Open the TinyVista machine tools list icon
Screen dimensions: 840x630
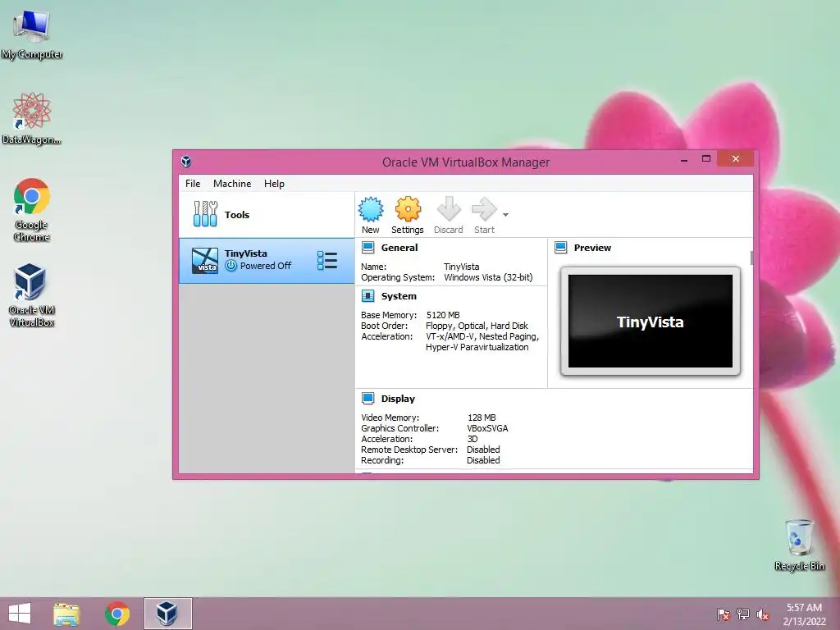326,260
